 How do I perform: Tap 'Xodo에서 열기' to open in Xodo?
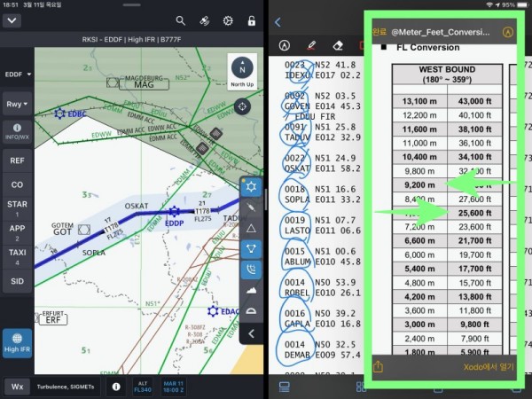[x=488, y=367]
